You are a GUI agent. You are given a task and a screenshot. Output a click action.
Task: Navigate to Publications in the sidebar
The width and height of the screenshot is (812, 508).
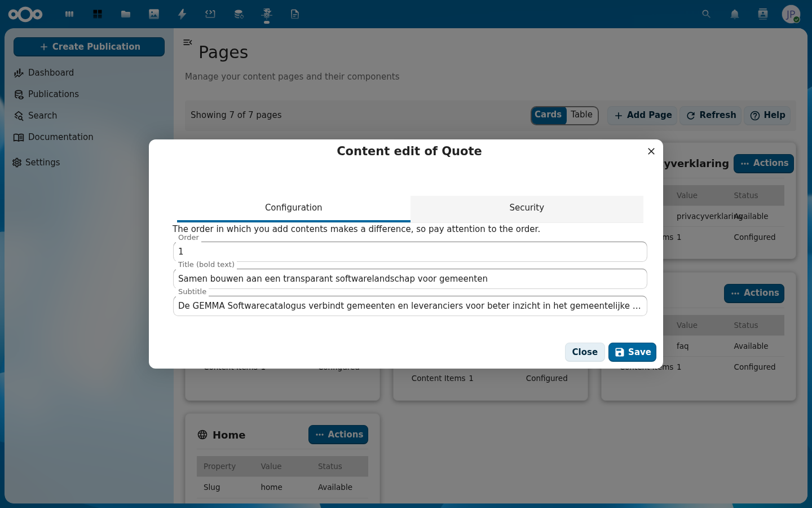tap(53, 94)
